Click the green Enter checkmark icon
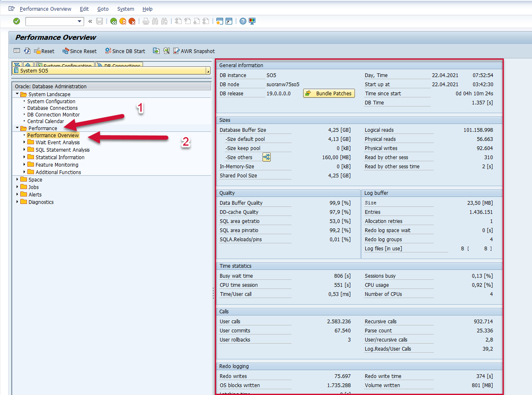Screen dimensions: 532x395 point(17,21)
